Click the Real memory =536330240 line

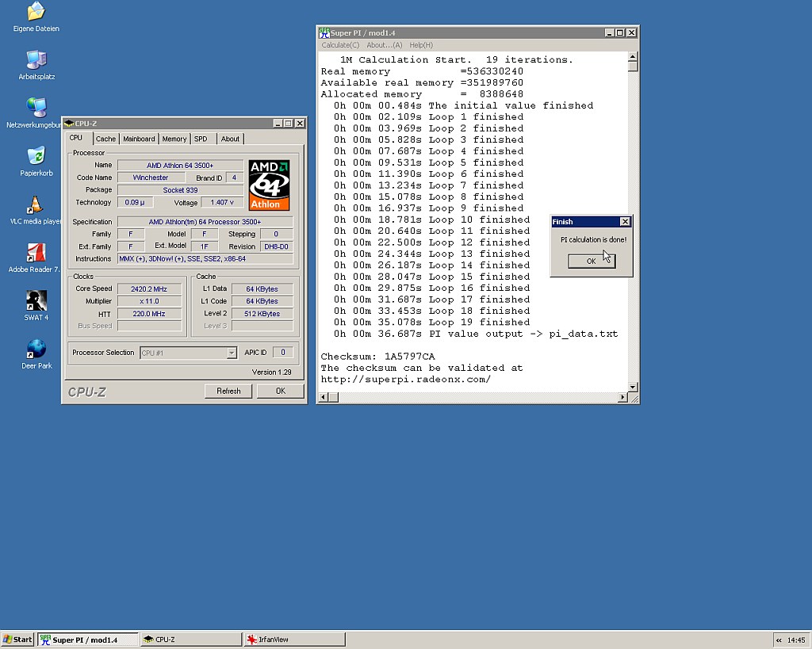422,71
